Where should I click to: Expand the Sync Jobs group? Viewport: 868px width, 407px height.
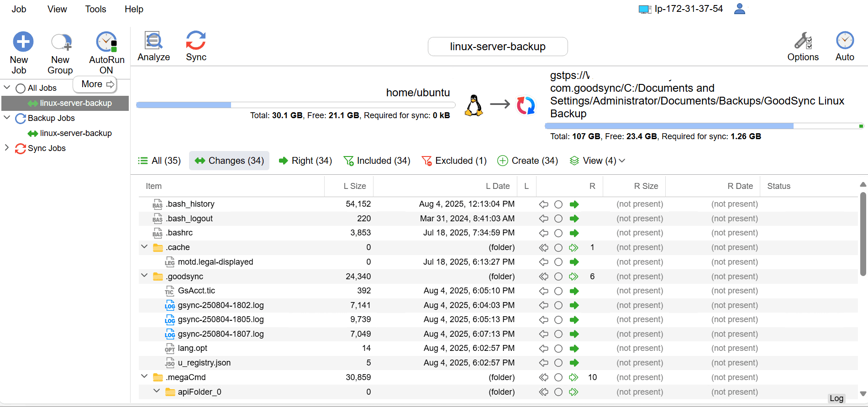[6, 147]
